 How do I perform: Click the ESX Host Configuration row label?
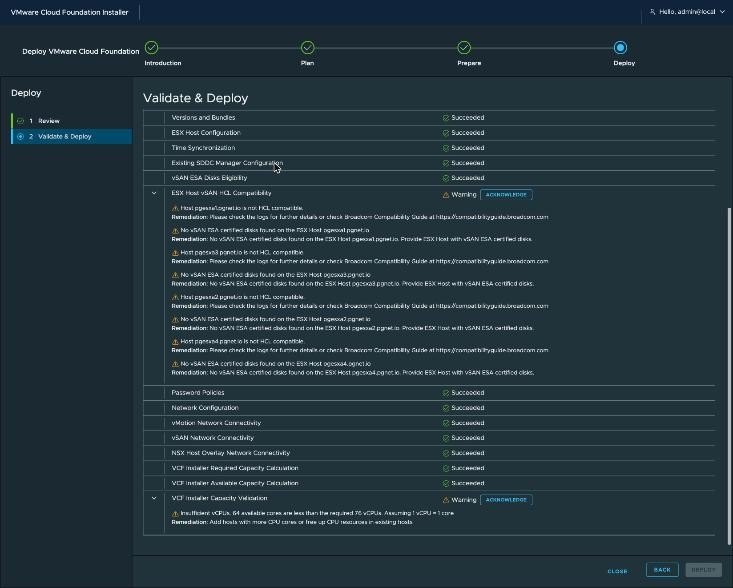click(206, 132)
